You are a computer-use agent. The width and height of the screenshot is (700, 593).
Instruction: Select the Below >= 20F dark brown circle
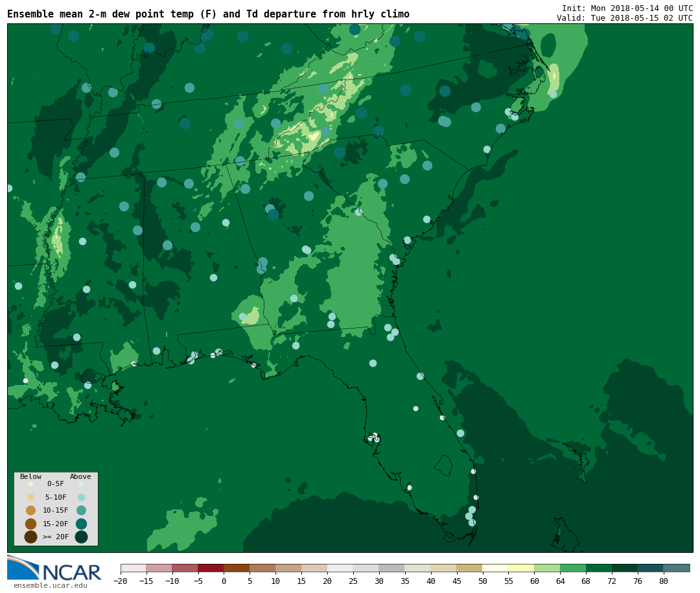point(31,537)
